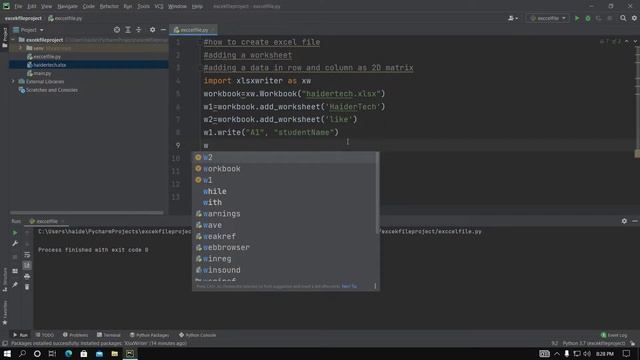This screenshot has height=360, width=640.
Task: Rerun exccelfile in the Run panel
Action: (x=15, y=233)
